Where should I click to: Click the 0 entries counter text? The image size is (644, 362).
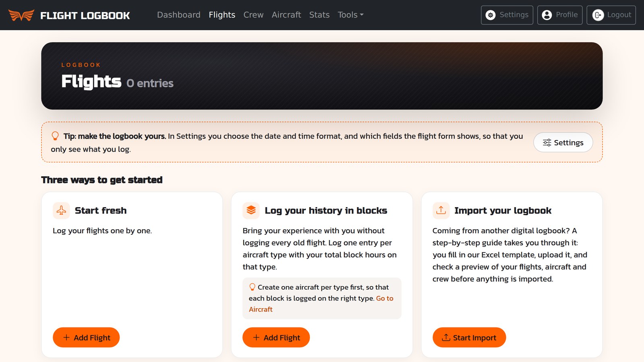click(150, 83)
